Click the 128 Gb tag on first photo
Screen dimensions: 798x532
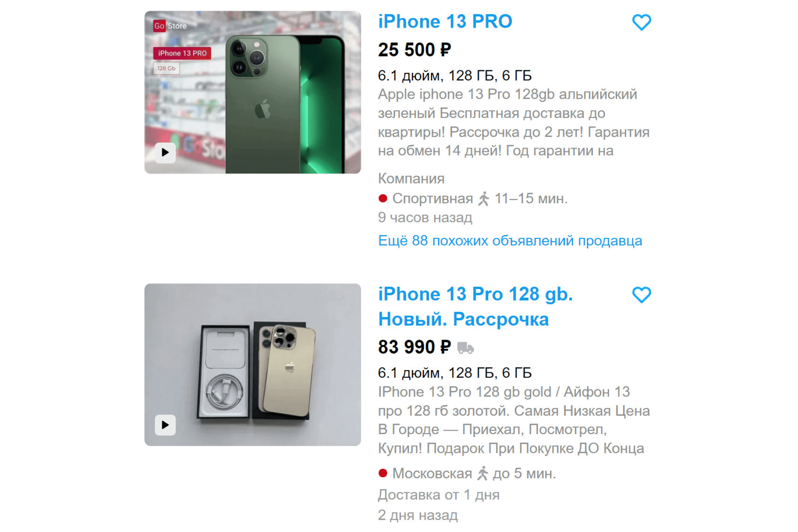click(166, 68)
